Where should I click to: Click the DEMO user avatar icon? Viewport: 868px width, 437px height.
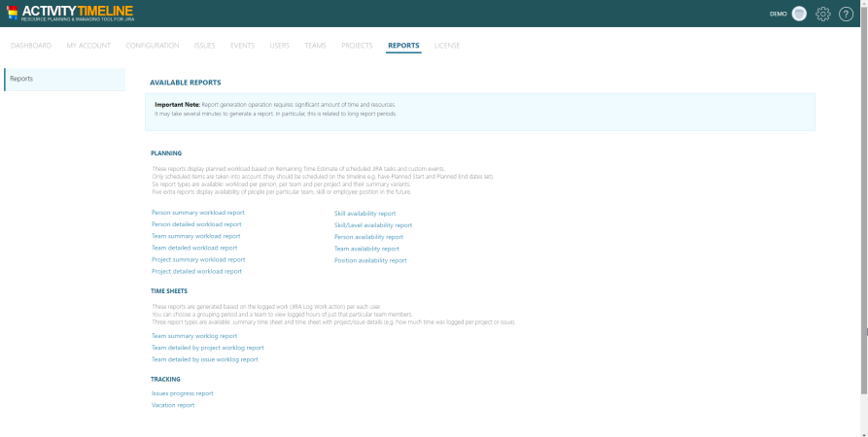tap(799, 14)
